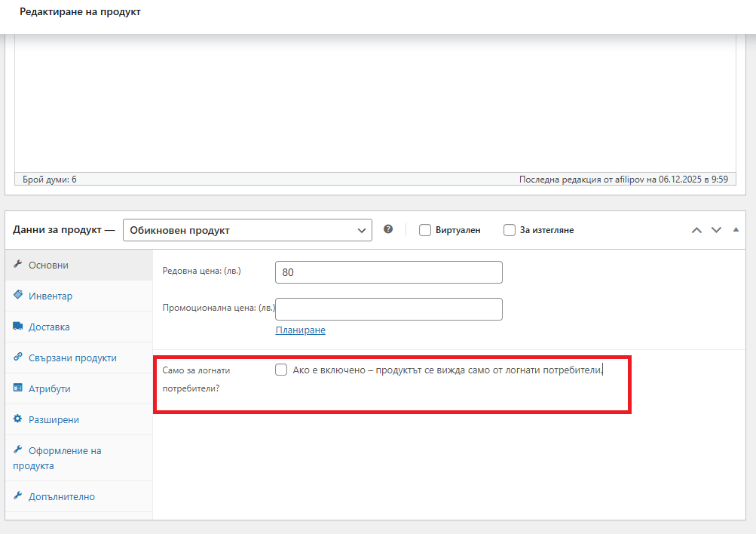The image size is (756, 534).
Task: Click the gear icon beside Разширени
Action: (18, 419)
